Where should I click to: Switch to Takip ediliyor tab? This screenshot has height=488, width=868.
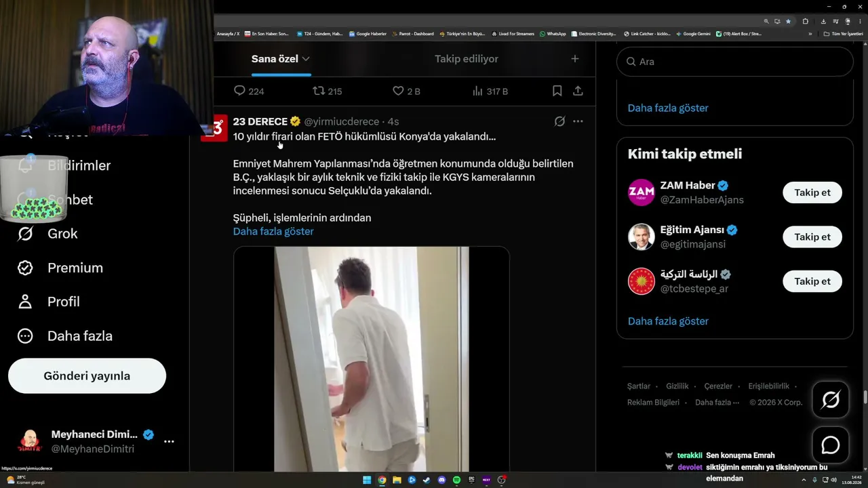467,59
